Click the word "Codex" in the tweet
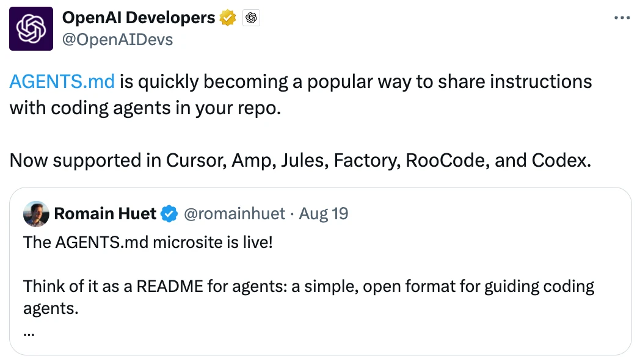 point(559,161)
